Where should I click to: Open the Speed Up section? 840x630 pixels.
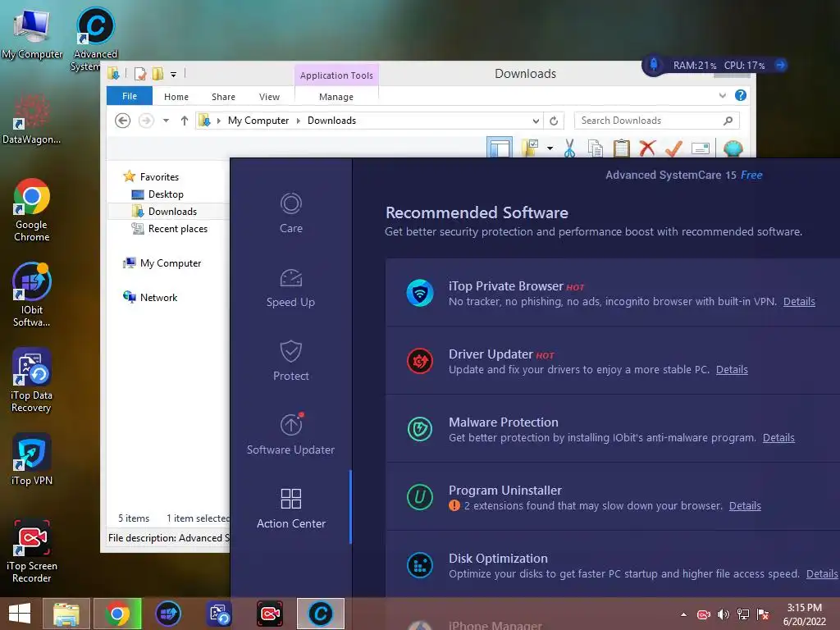291,288
